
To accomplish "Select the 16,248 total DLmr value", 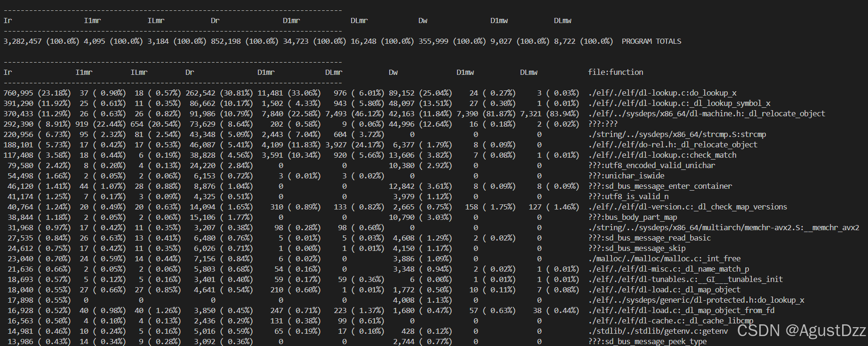I will (x=363, y=41).
